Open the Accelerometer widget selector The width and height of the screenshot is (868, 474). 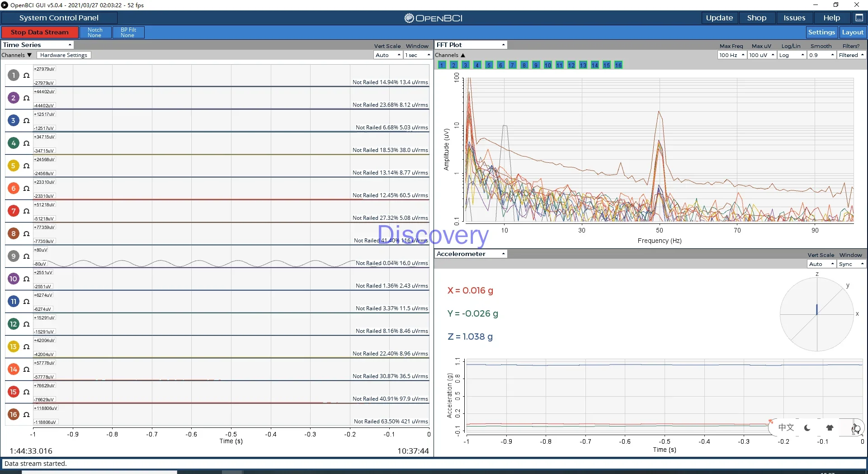coord(471,254)
